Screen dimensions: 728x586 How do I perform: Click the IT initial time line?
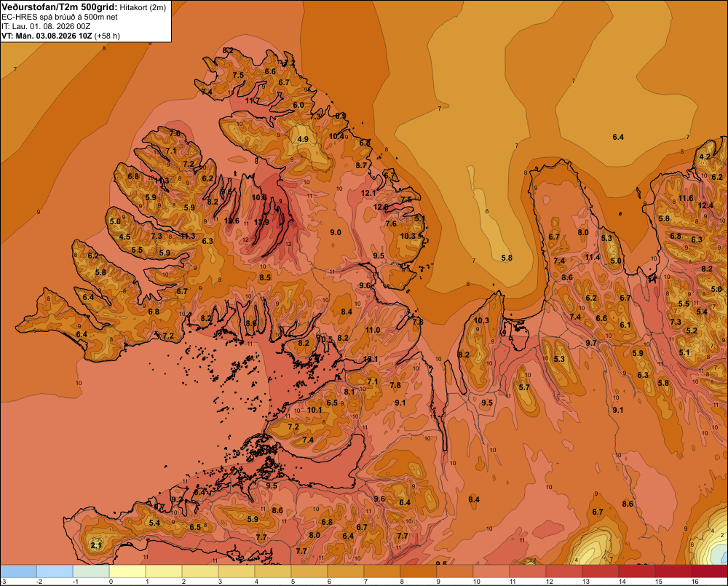(46, 26)
